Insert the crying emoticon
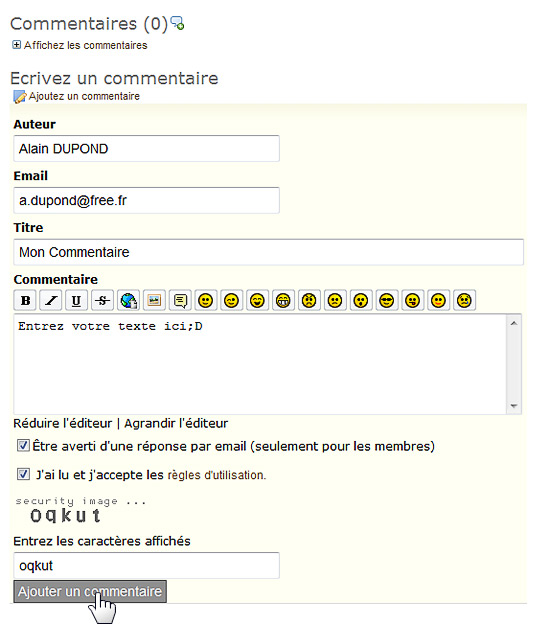 (464, 300)
